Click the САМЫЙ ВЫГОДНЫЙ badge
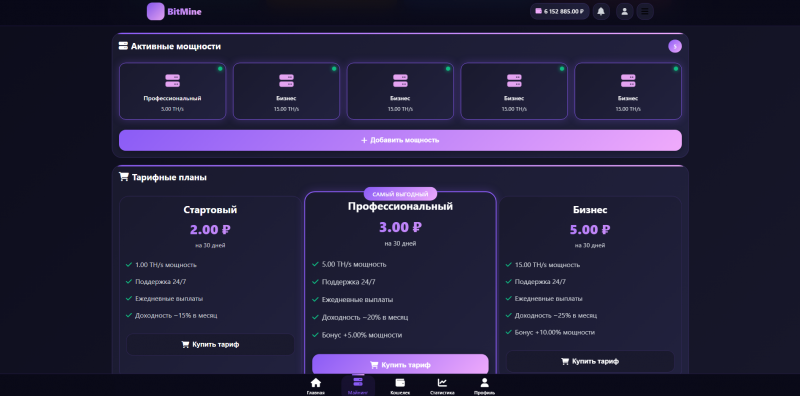Viewport: 800px width, 396px height. coord(401,194)
